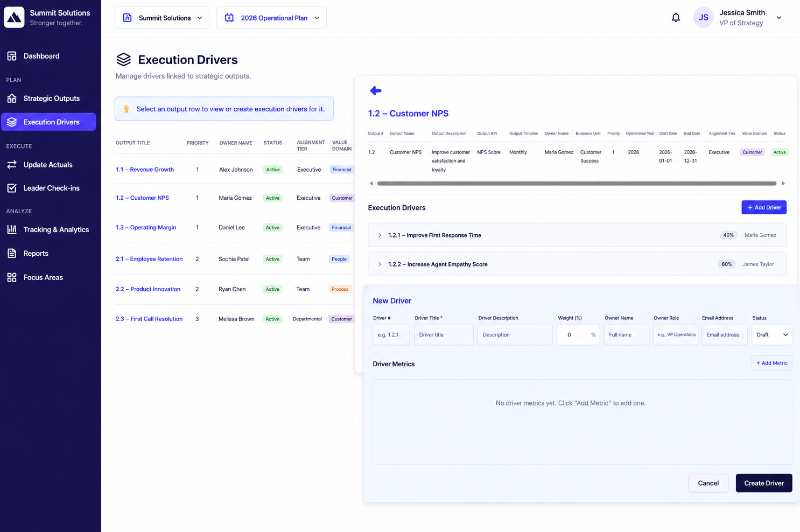
Task: Click the JS user avatar
Action: pos(703,18)
